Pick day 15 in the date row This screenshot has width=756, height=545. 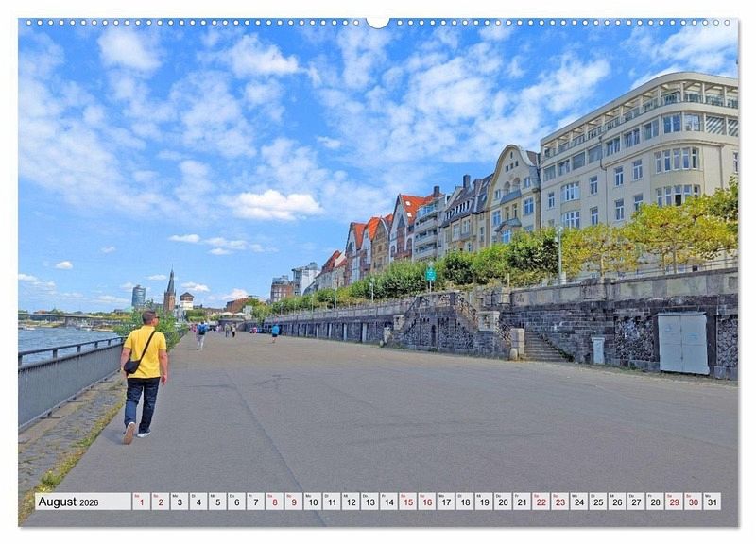[407, 502]
